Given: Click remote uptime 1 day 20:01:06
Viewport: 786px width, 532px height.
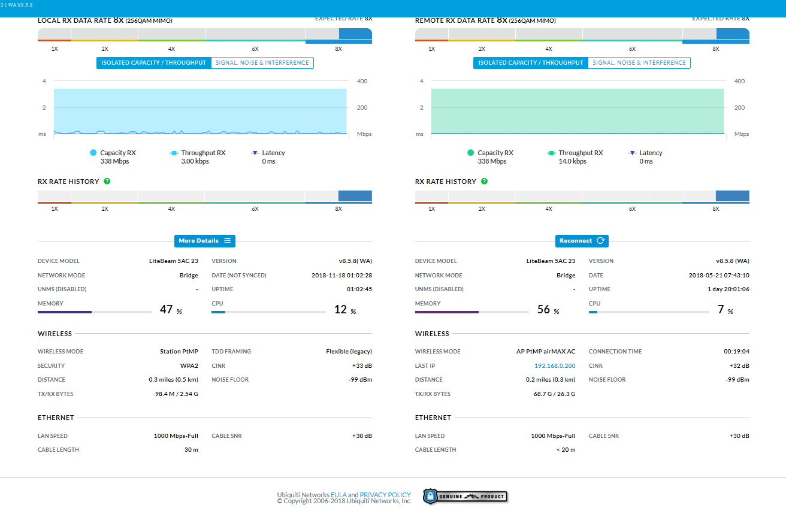Looking at the screenshot, I should coord(727,289).
